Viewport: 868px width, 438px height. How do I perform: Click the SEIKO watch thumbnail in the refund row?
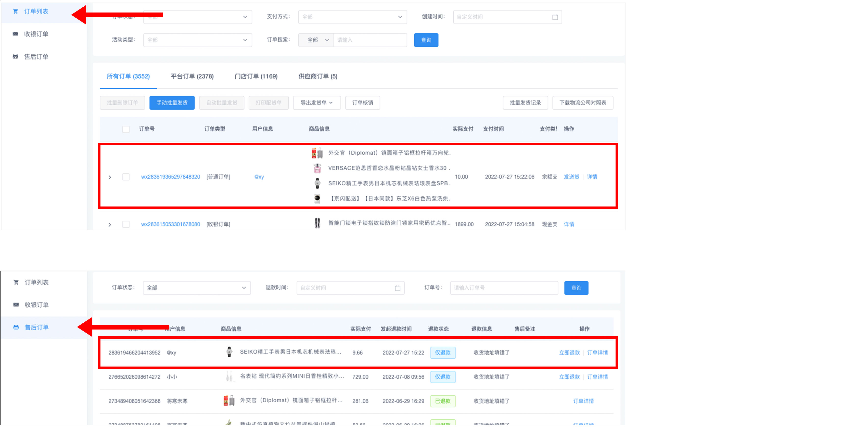click(x=229, y=352)
